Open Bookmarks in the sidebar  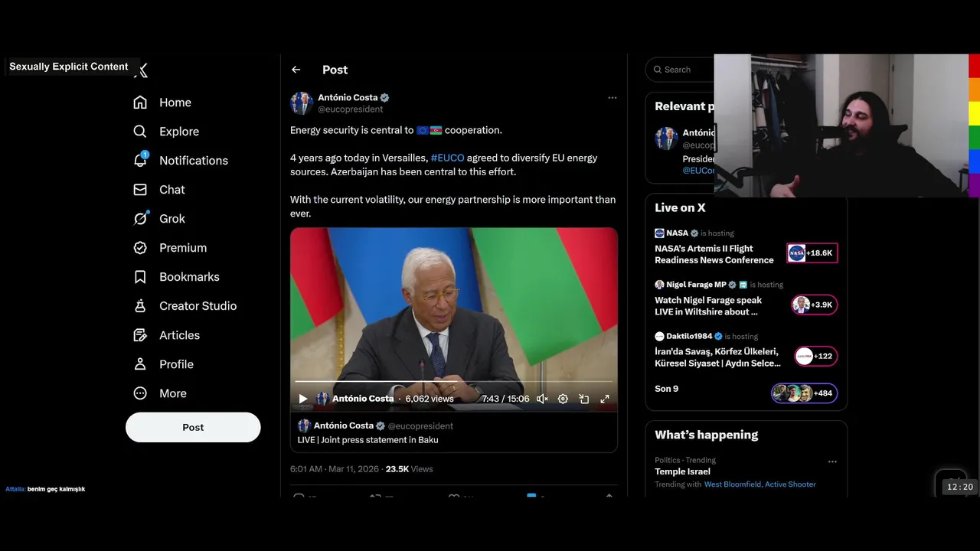point(177,277)
